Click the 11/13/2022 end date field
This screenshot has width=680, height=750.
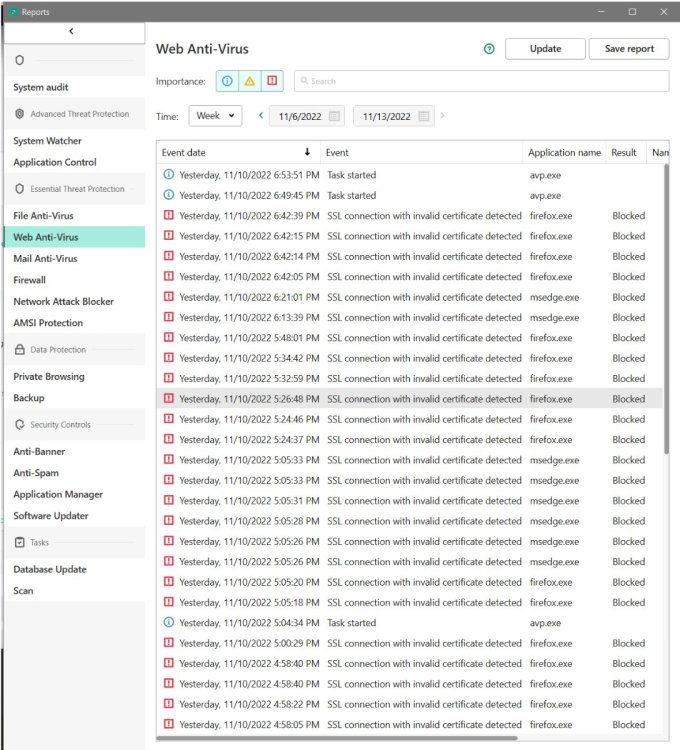click(394, 116)
